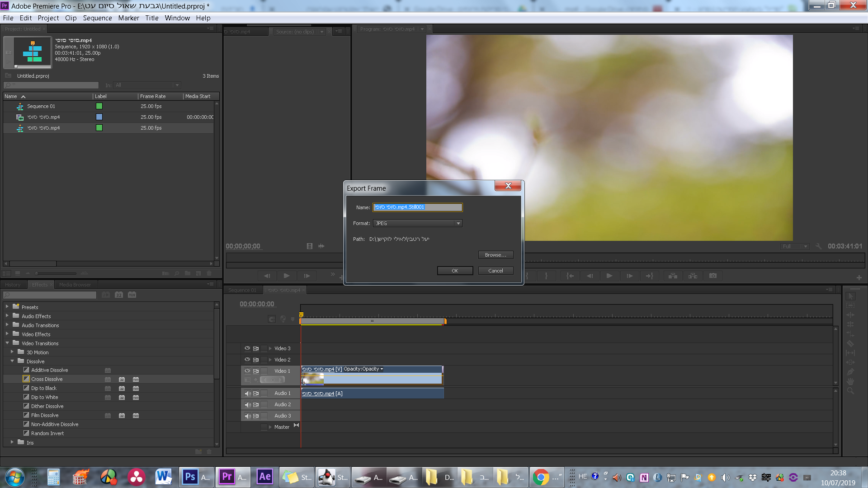
Task: Select the Pen tool in tools panel
Action: coord(850,372)
